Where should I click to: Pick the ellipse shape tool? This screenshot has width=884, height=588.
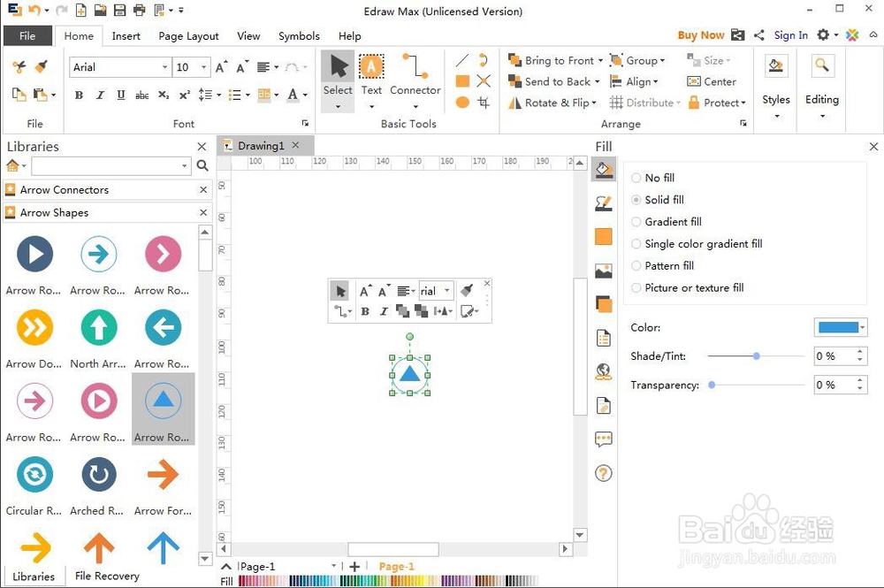click(x=462, y=102)
